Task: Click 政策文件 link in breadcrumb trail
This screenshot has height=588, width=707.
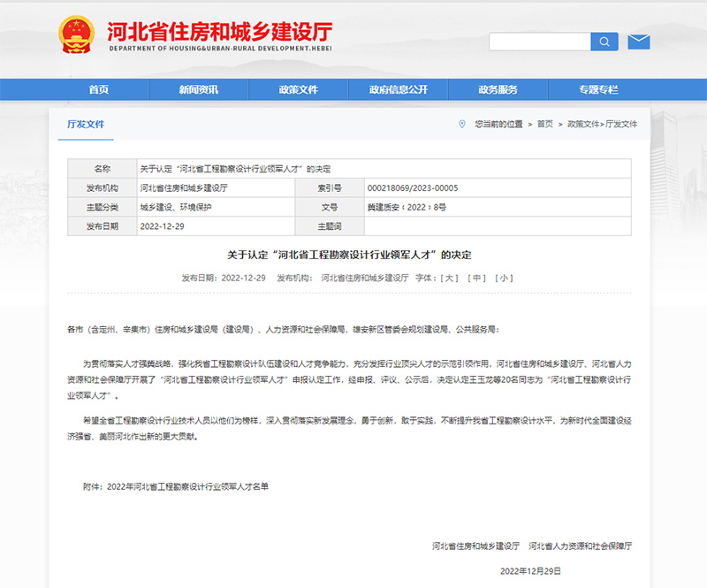Action: [x=582, y=124]
